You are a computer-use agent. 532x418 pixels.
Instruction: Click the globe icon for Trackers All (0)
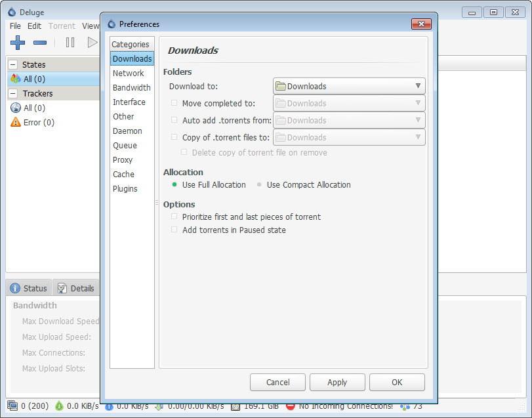click(16, 108)
